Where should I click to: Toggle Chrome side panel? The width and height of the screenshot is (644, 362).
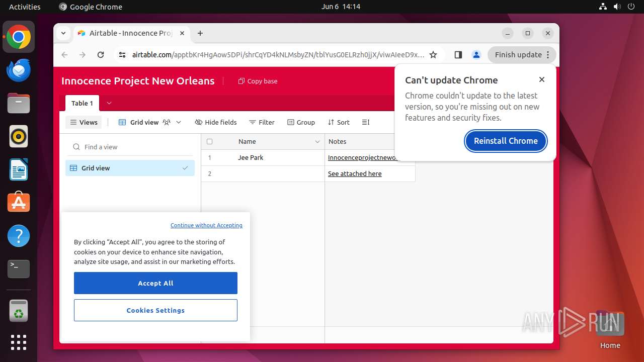click(x=458, y=55)
